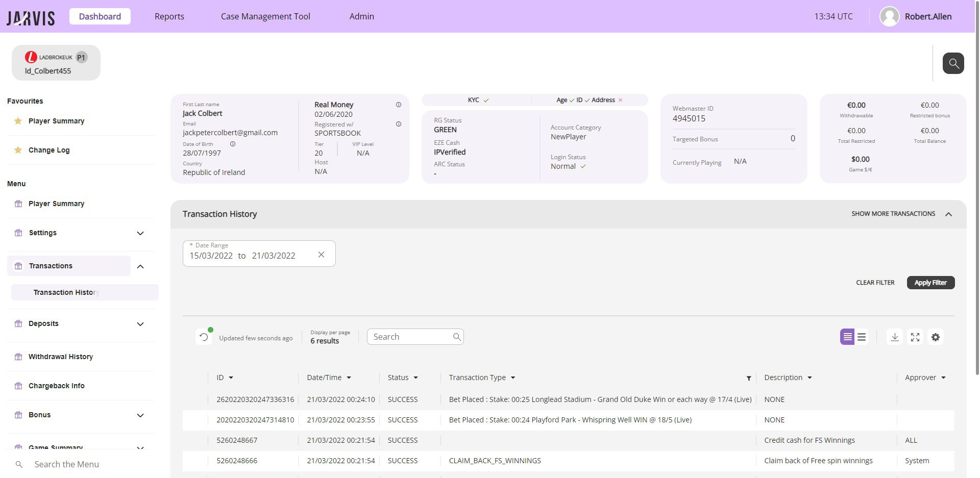Collapse the Transactions menu section
Viewport: 980px width, 478px height.
coord(140,266)
